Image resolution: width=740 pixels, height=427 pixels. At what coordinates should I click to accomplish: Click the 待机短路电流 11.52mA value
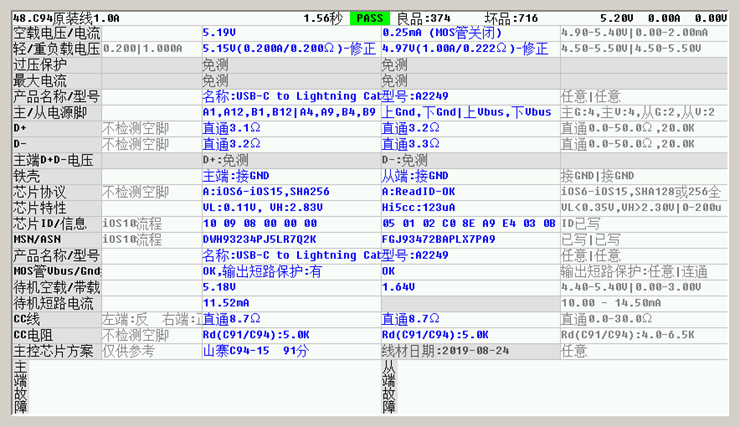[226, 303]
